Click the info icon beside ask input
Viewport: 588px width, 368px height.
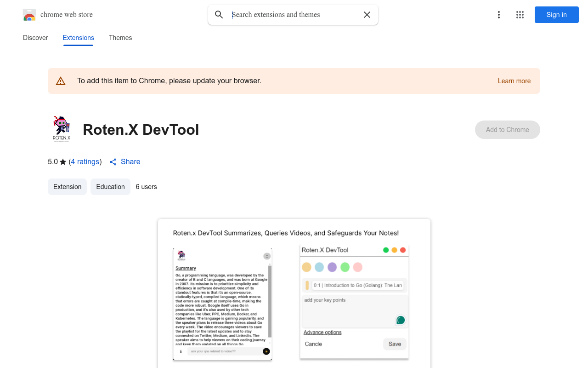[181, 351]
